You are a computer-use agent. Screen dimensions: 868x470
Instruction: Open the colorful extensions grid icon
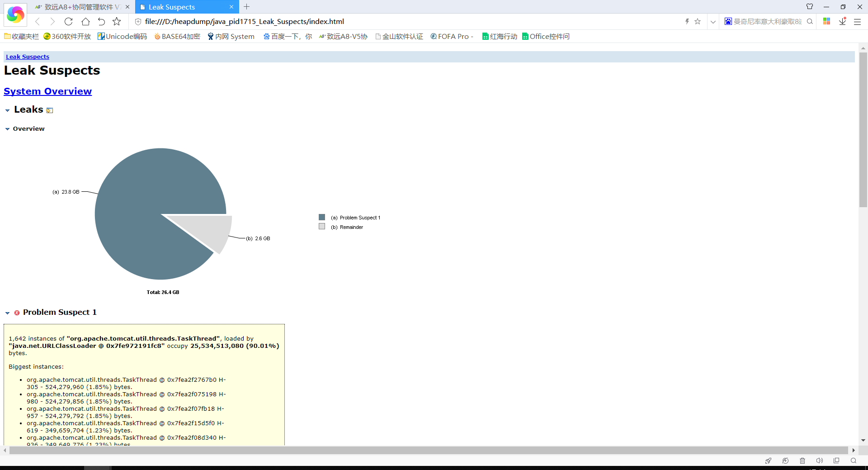click(x=827, y=21)
